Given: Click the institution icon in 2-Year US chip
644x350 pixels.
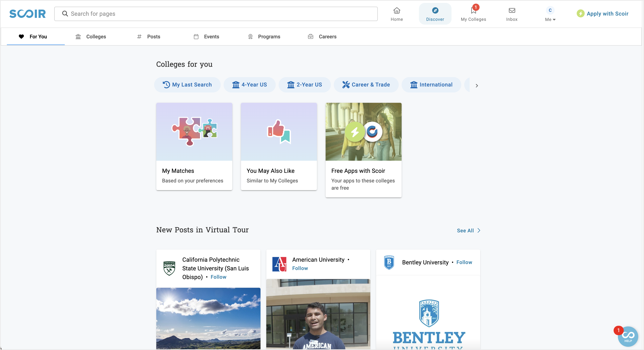Looking at the screenshot, I should [291, 85].
